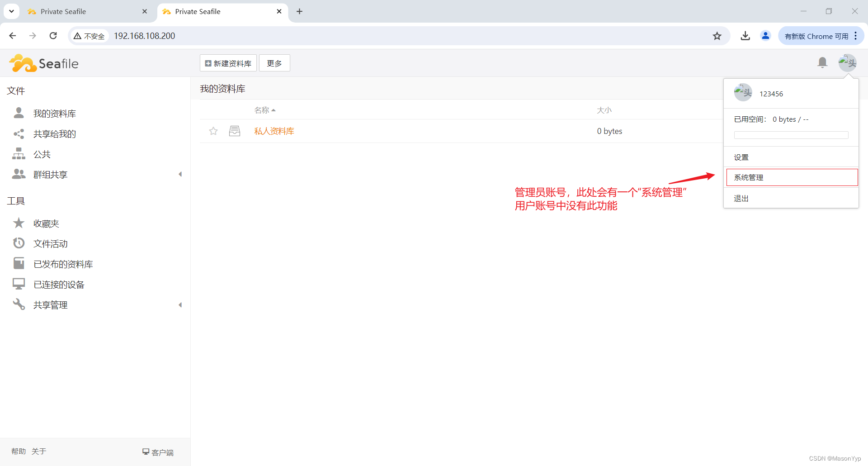Close the first Private Seafile tab
Viewport: 868px width, 466px height.
point(145,12)
